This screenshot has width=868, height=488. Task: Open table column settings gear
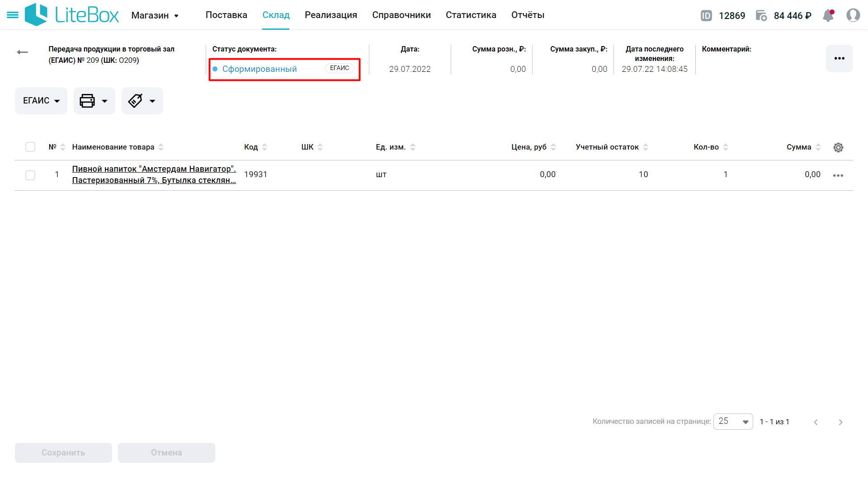click(x=838, y=147)
